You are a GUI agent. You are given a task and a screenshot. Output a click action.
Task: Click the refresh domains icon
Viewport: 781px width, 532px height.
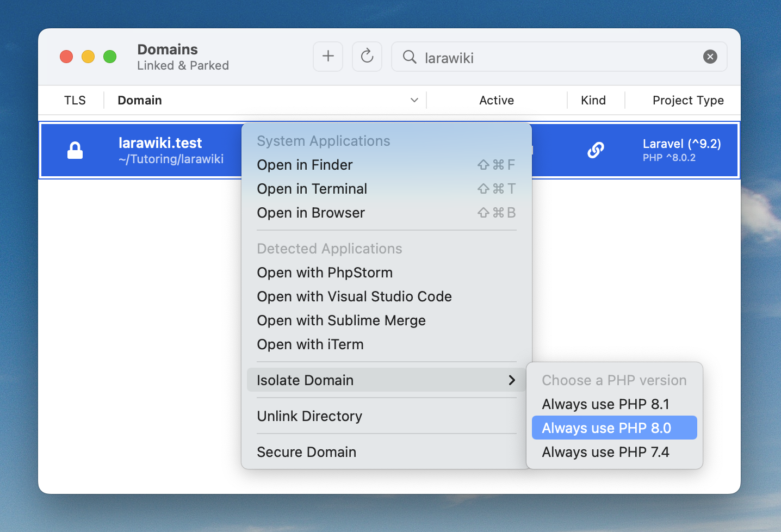click(x=367, y=57)
